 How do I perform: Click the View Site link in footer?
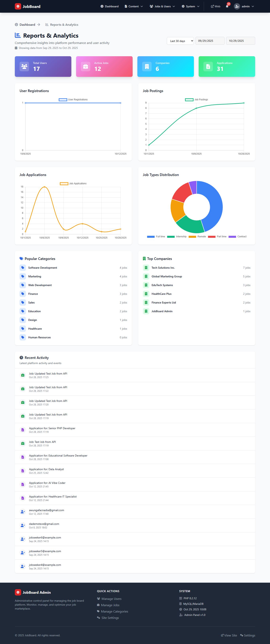click(x=229, y=635)
